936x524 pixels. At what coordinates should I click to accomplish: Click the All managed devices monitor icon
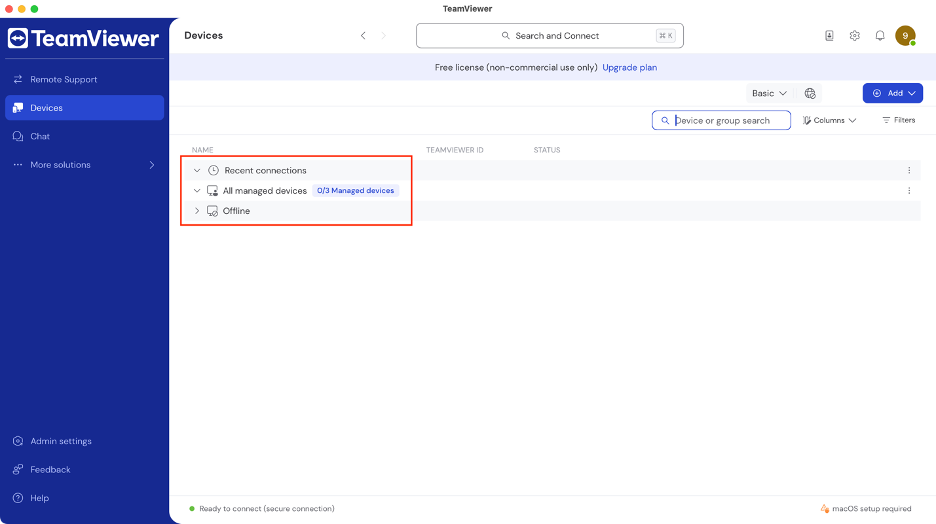212,191
